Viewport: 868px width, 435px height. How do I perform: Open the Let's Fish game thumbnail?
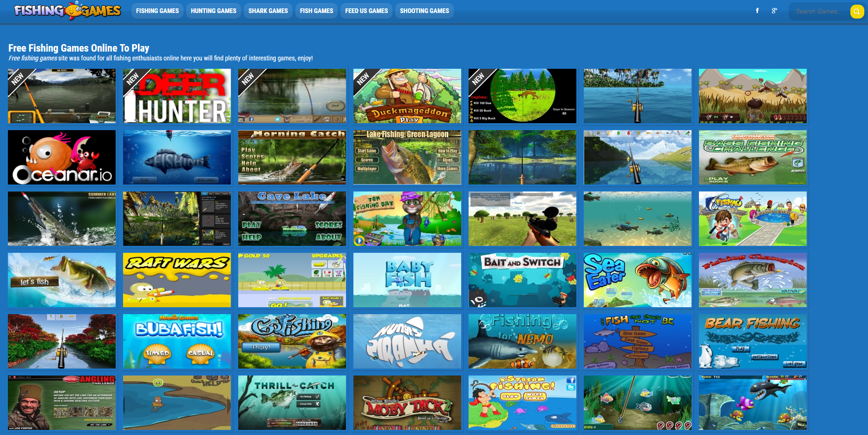[x=62, y=280]
